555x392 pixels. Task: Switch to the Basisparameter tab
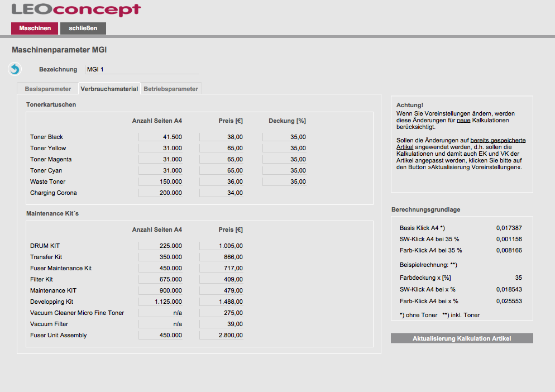tap(48, 89)
